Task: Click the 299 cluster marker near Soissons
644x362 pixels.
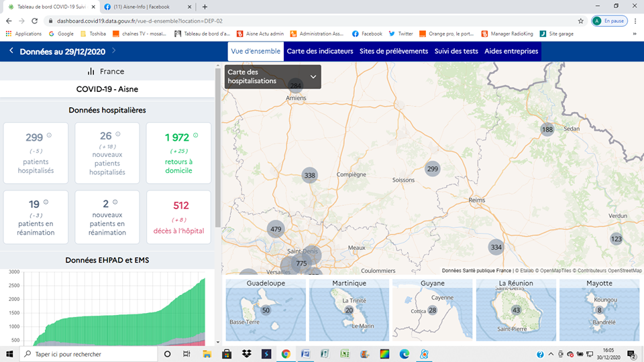Action: point(433,169)
